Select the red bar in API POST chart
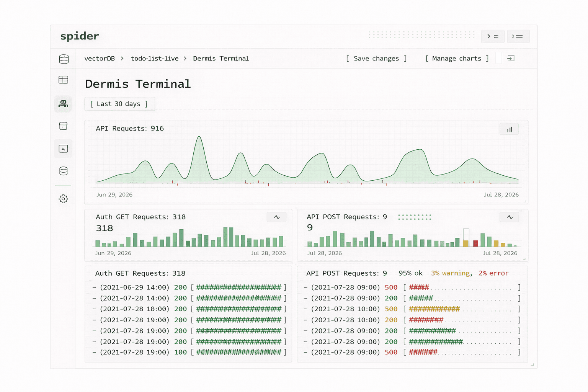 (x=475, y=243)
